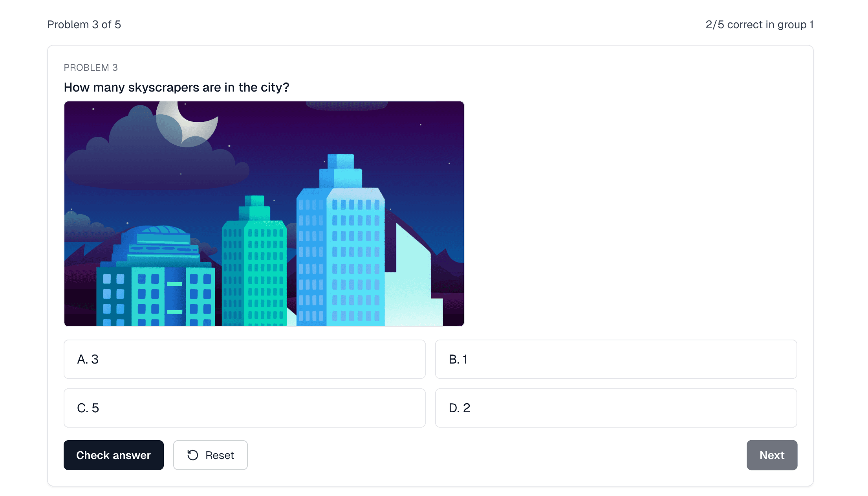This screenshot has width=868, height=496.
Task: Click the question text about skyscrapers
Action: tap(176, 87)
